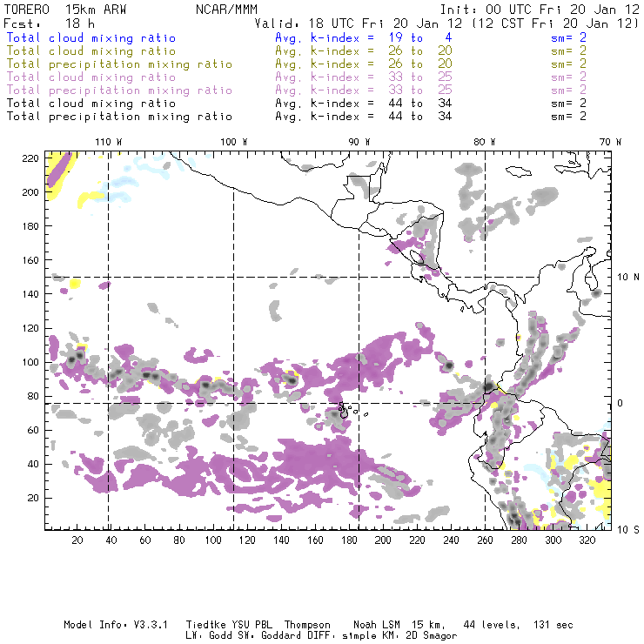Click the '44 levels, 131 sec' text

[518, 625]
